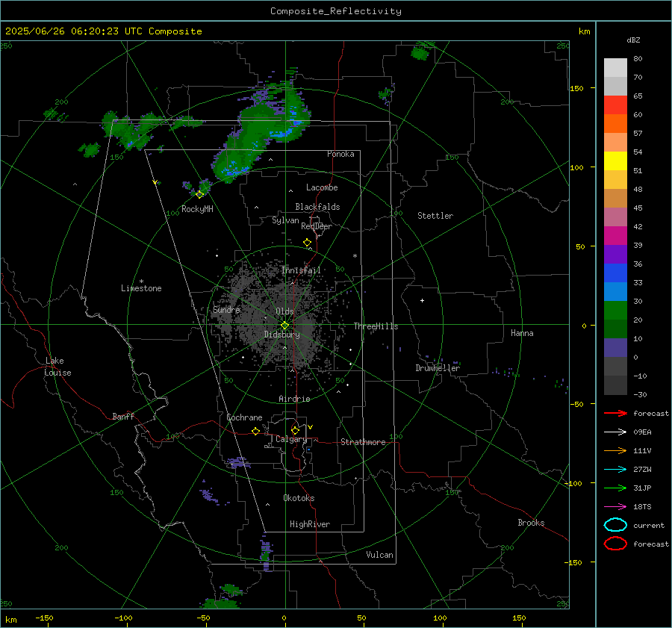Click the 18TS legend label
Screen dimensions: 672x628
(x=642, y=507)
